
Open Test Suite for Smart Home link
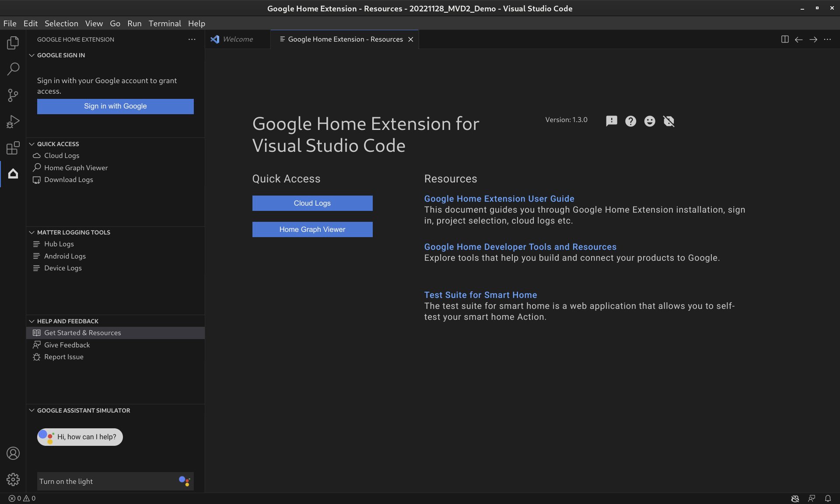tap(481, 294)
